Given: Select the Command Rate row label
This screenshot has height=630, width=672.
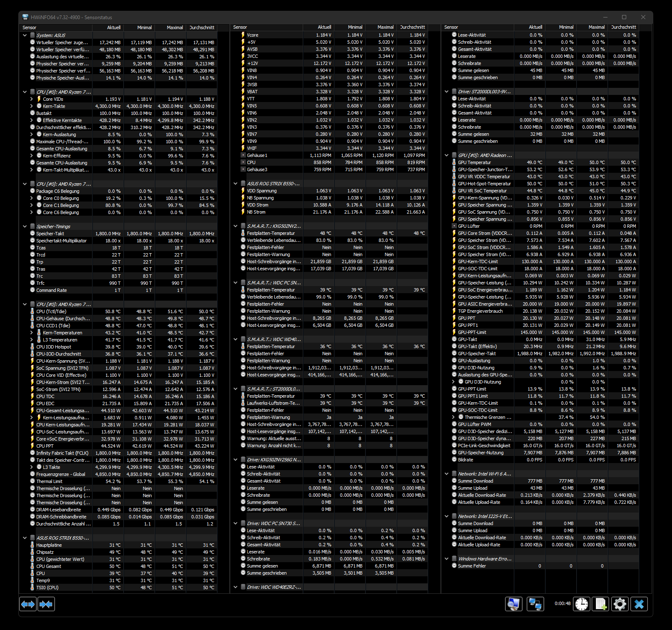Looking at the screenshot, I should coord(51,290).
